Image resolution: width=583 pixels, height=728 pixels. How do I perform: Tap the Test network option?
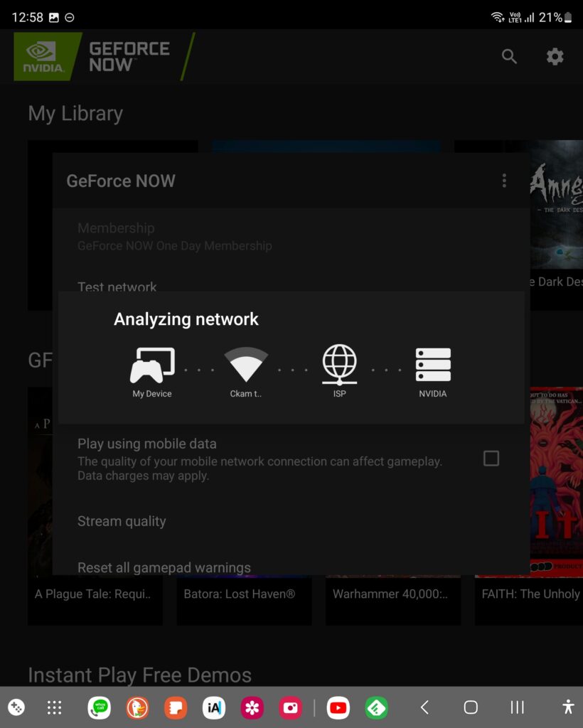point(117,287)
